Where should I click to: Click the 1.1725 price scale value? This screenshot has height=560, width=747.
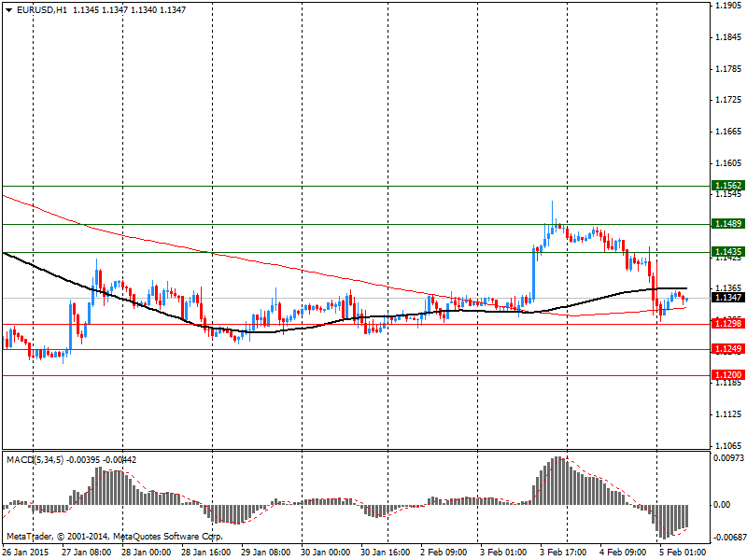click(x=728, y=100)
